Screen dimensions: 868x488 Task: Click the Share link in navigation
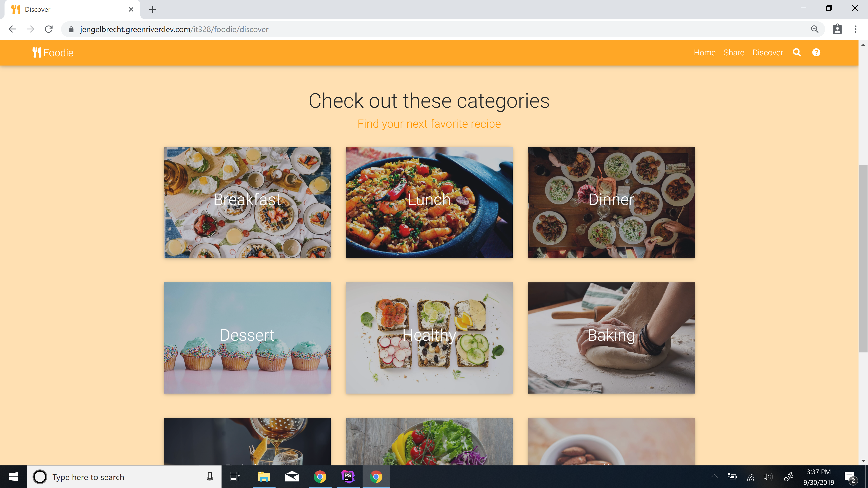734,52
